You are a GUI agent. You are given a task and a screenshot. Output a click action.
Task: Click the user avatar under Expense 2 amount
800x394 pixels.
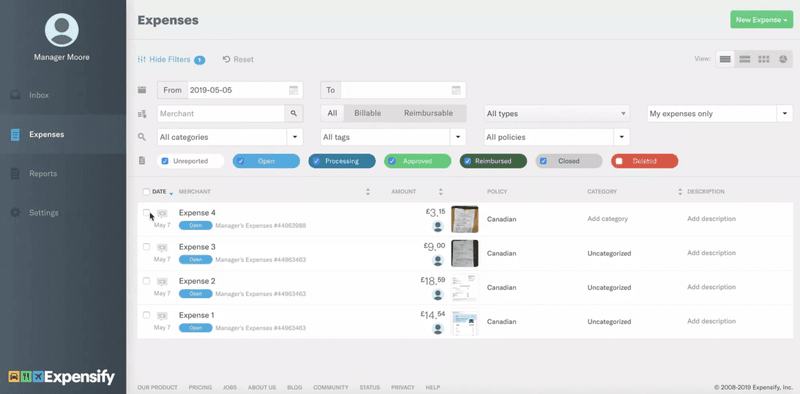tap(438, 294)
